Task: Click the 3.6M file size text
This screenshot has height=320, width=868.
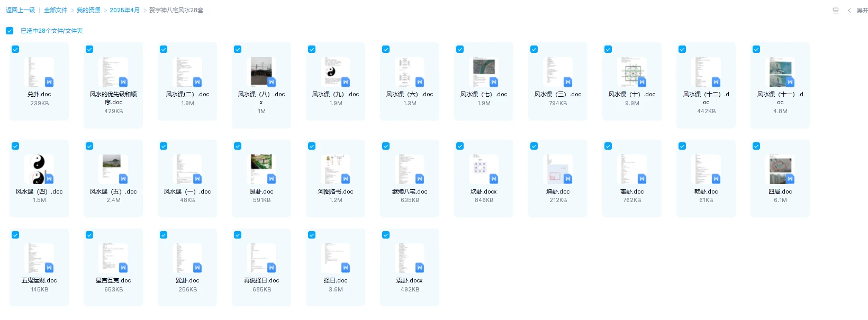Action: click(x=336, y=289)
